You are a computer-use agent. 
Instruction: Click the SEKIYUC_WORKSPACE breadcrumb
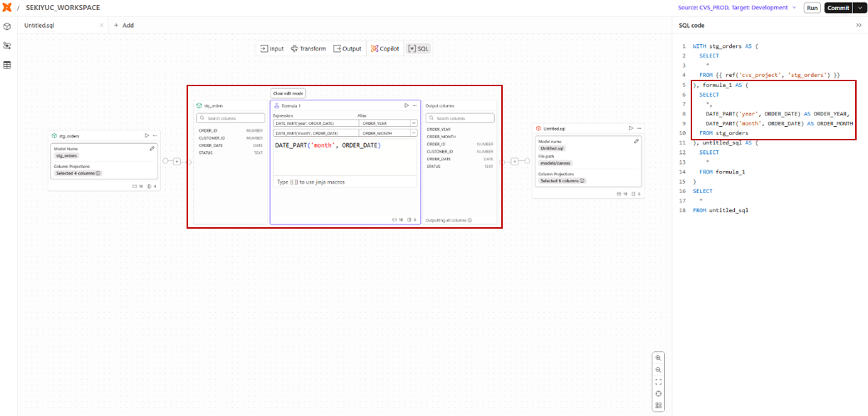[x=63, y=8]
